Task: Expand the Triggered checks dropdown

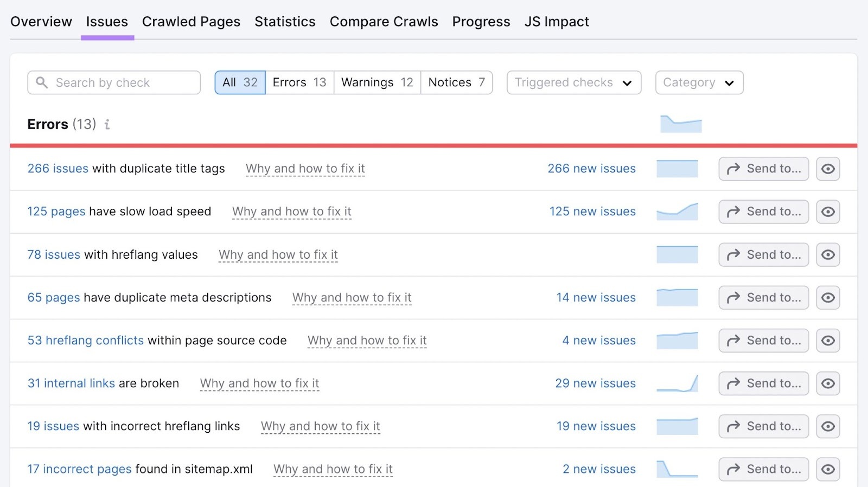Action: pyautogui.click(x=574, y=82)
